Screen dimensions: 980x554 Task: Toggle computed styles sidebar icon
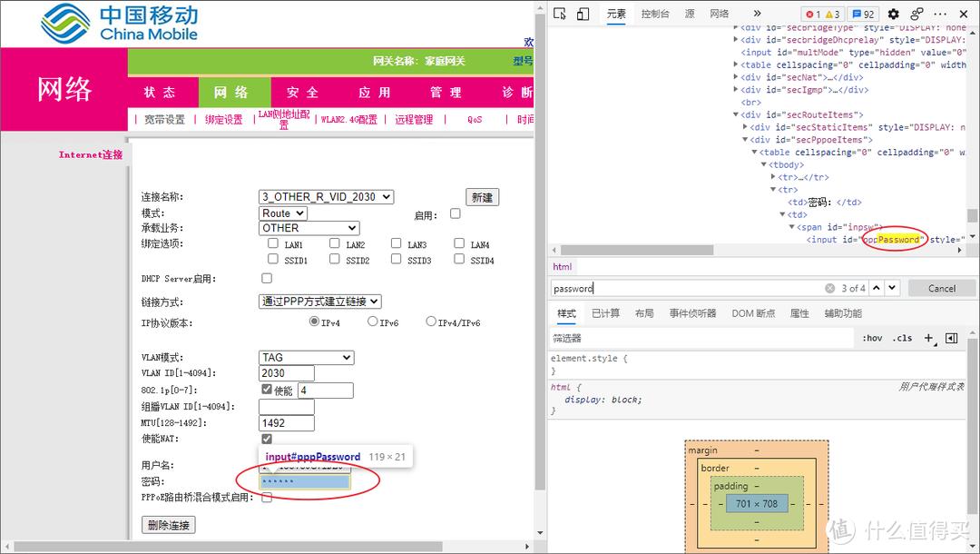tap(951, 338)
